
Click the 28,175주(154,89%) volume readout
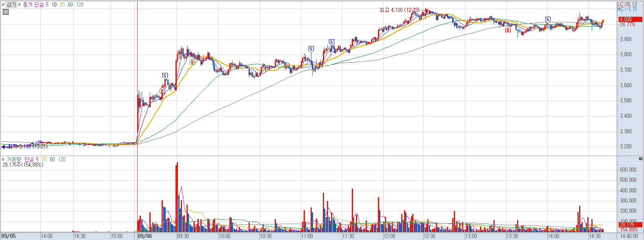click(x=23, y=165)
